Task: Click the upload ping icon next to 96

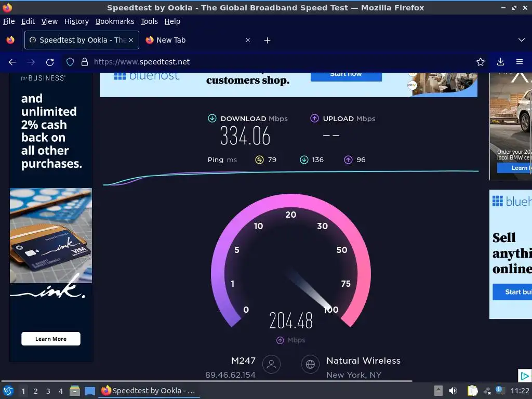Action: pos(348,160)
